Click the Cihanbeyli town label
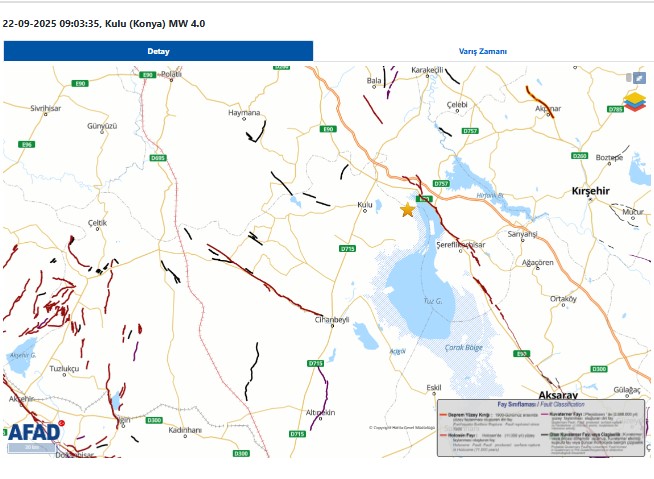Viewport: 654px width, 479px height. click(x=331, y=320)
